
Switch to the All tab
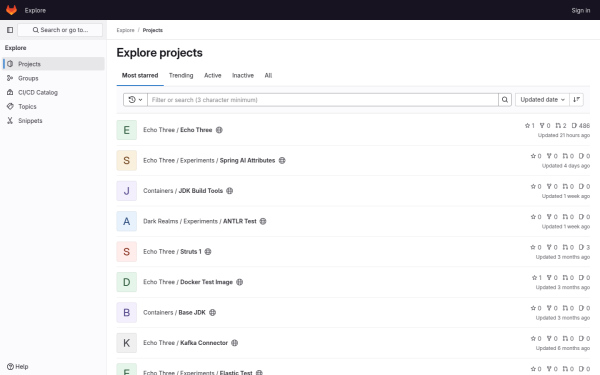pyautogui.click(x=268, y=75)
